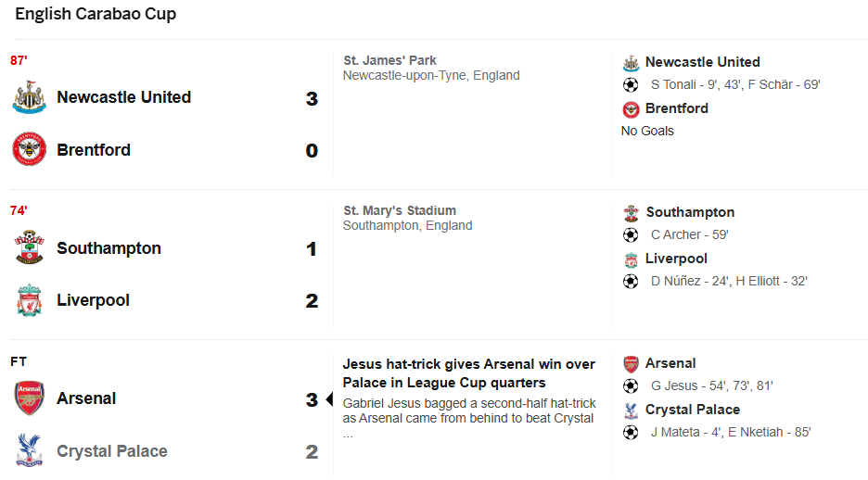Click the large Brentford bee crest

pos(29,150)
